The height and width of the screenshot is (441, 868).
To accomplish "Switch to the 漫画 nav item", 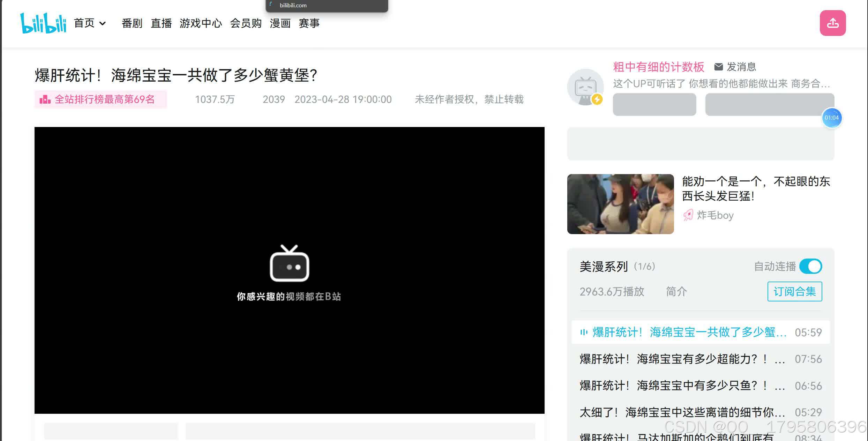I will pos(280,23).
